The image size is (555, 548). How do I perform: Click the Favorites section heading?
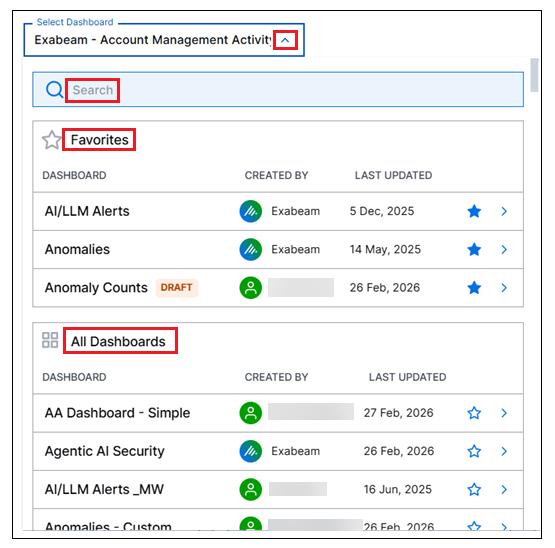coord(99,140)
